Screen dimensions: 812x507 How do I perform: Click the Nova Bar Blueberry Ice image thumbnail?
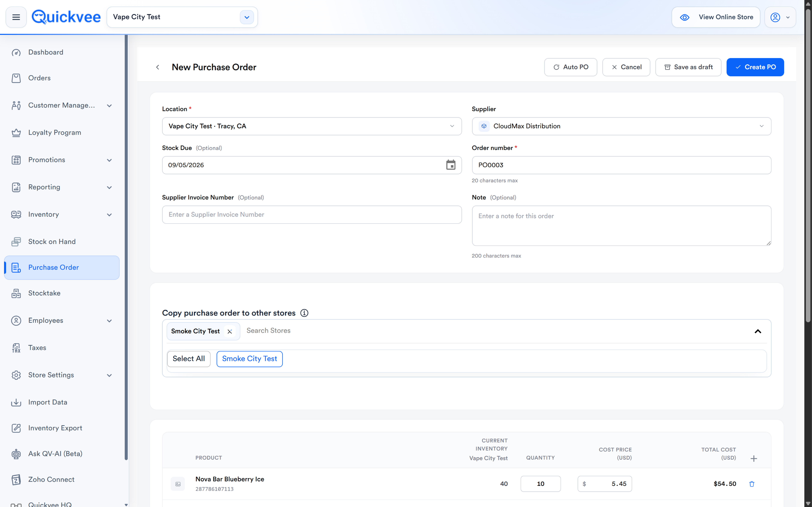(178, 484)
